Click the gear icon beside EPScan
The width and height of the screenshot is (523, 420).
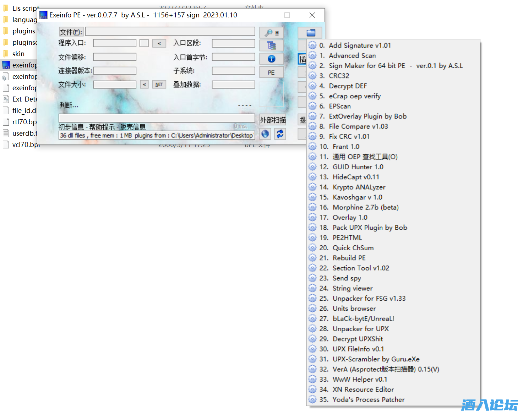(312, 106)
